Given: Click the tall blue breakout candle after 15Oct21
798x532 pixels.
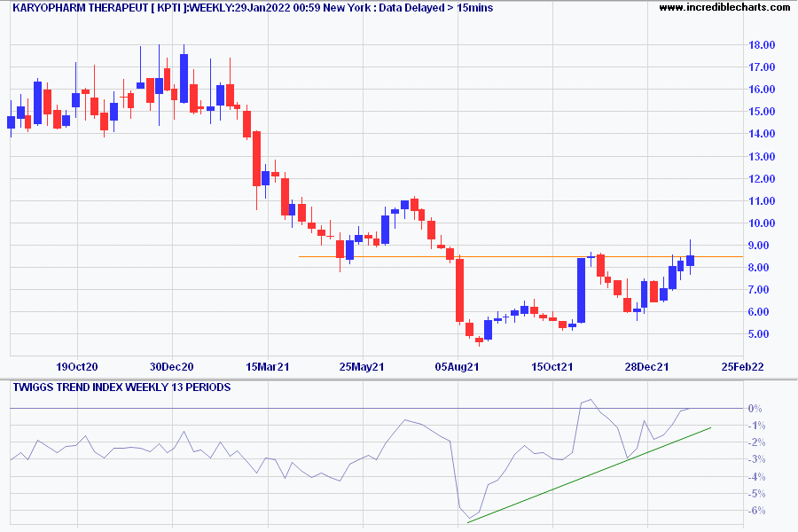Looking at the screenshot, I should [581, 290].
